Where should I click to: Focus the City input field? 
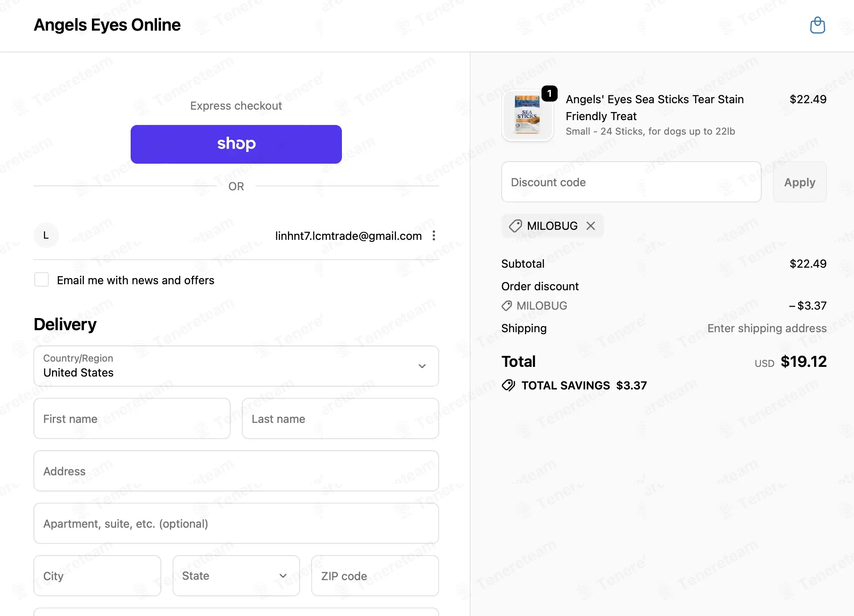(98, 576)
